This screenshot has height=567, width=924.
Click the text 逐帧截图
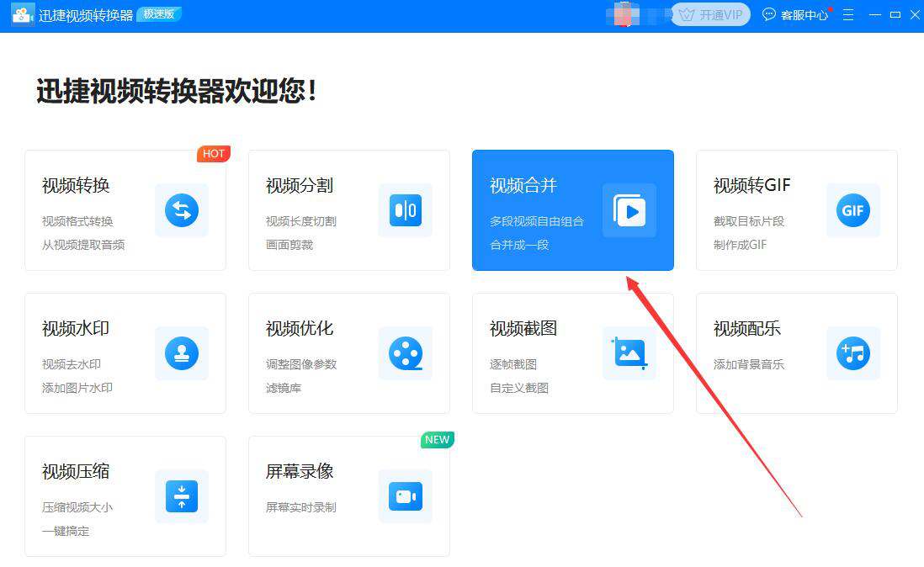(513, 364)
